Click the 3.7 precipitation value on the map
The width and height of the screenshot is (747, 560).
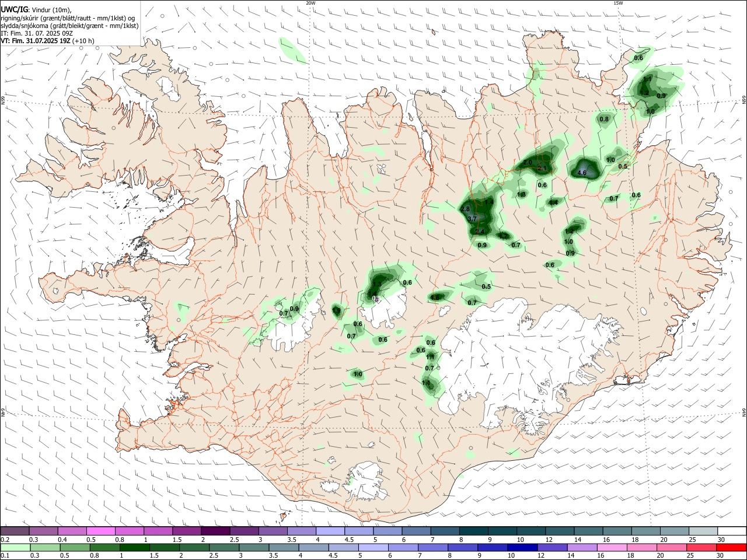(473, 218)
